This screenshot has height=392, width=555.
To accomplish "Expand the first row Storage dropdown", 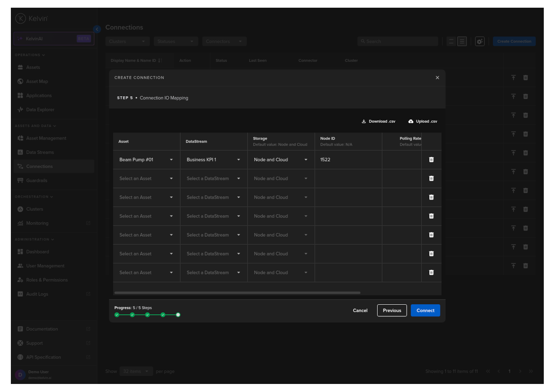I will pos(306,160).
